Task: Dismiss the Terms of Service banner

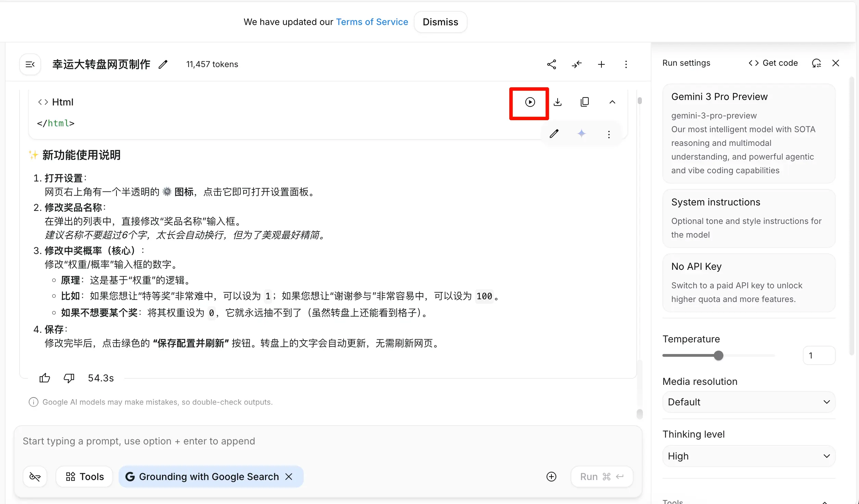Action: (x=440, y=22)
